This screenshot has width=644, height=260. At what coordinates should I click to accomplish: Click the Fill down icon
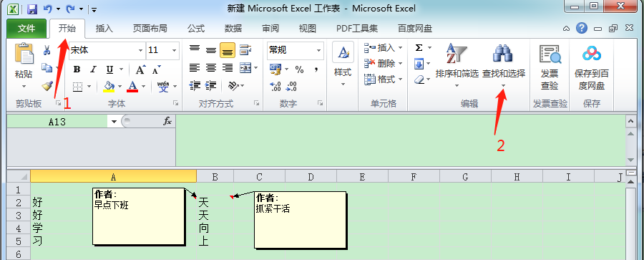pos(419,63)
